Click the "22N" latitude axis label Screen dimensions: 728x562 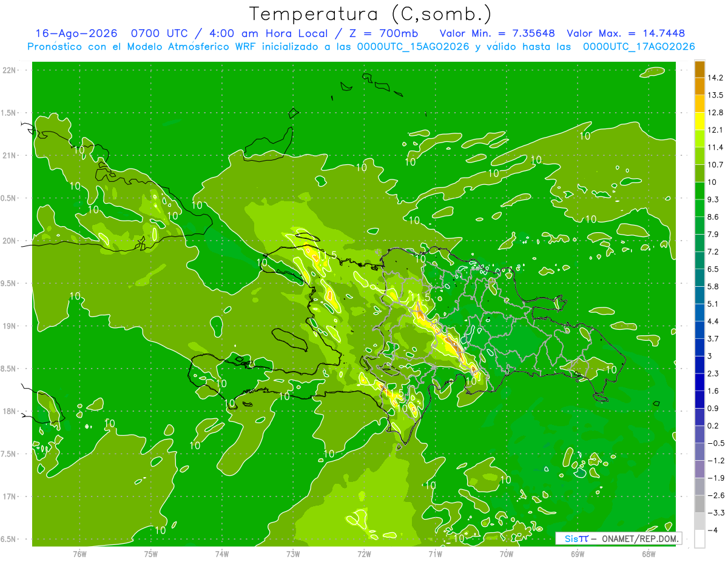point(10,70)
